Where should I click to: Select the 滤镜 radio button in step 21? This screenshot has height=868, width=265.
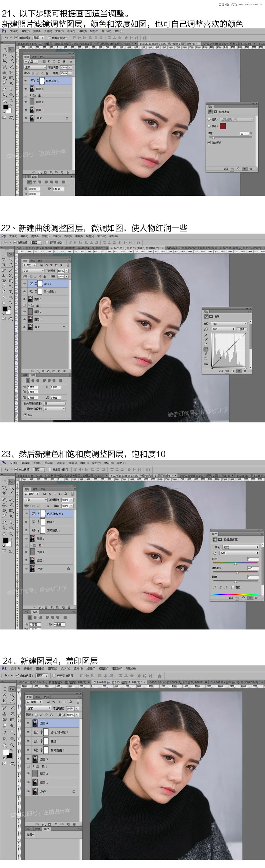(x=209, y=120)
